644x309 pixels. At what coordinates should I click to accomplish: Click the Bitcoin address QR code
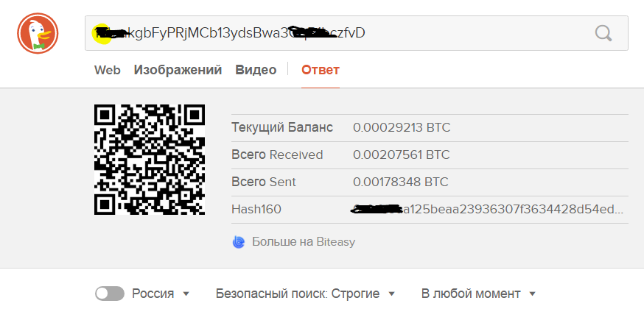pos(150,159)
